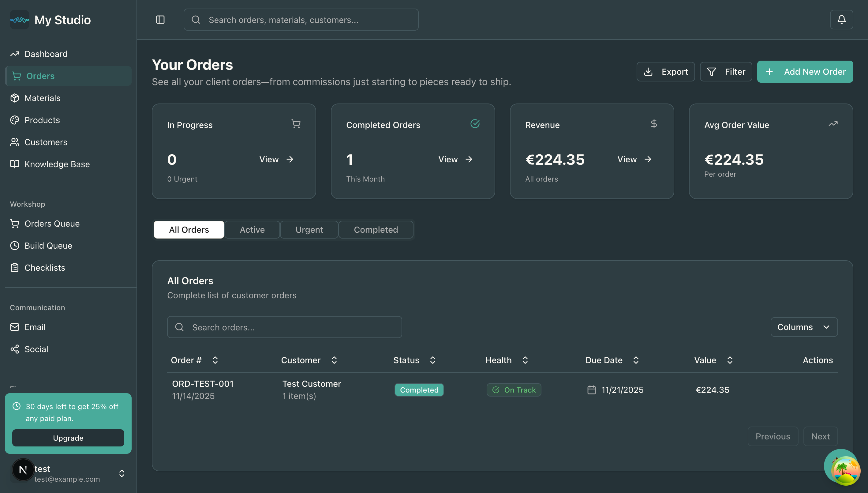
Task: Select Materials in the sidebar
Action: 42,98
